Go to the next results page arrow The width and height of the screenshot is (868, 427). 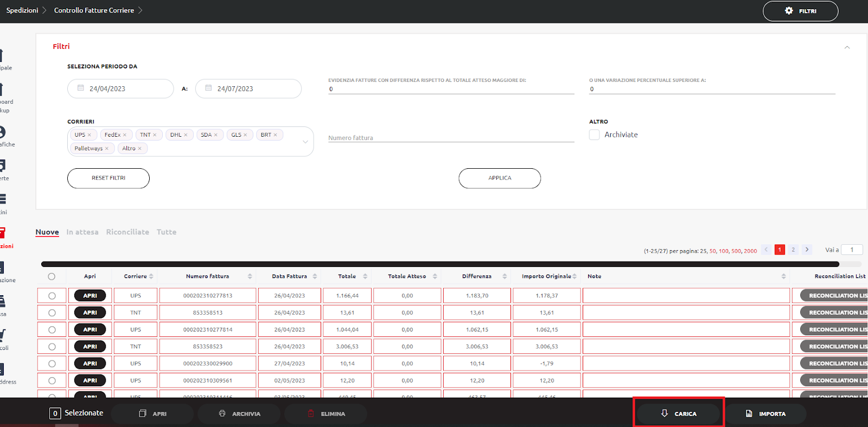pos(807,250)
